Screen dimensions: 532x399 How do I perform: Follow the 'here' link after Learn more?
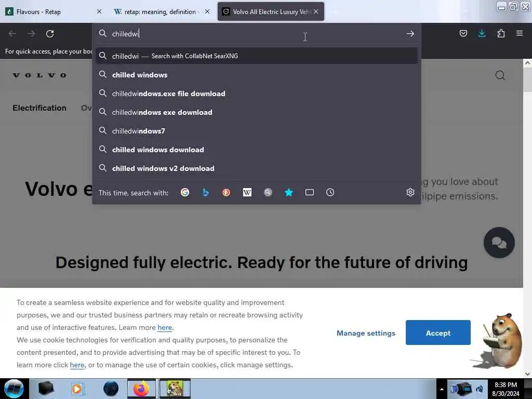click(x=165, y=328)
